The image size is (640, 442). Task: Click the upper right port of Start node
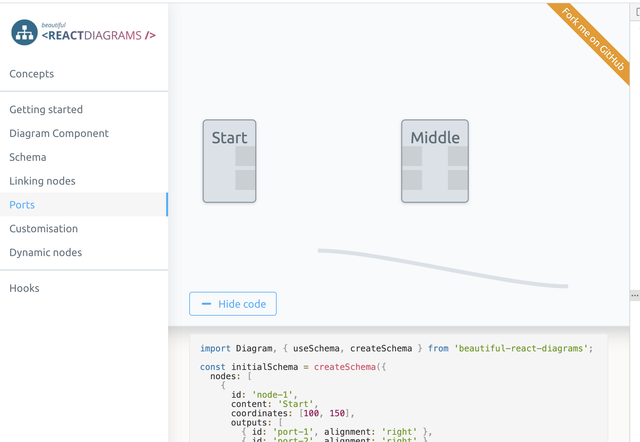(245, 156)
